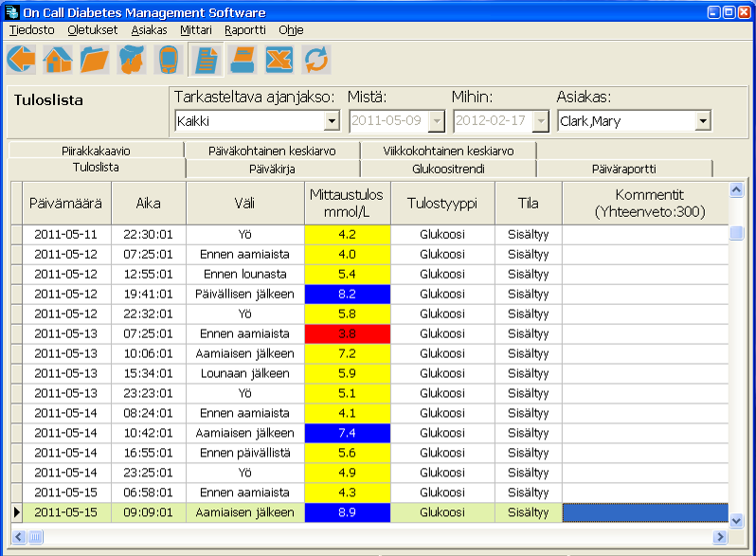This screenshot has height=556, width=756.
Task: Open the Oletukset menu
Action: click(93, 30)
